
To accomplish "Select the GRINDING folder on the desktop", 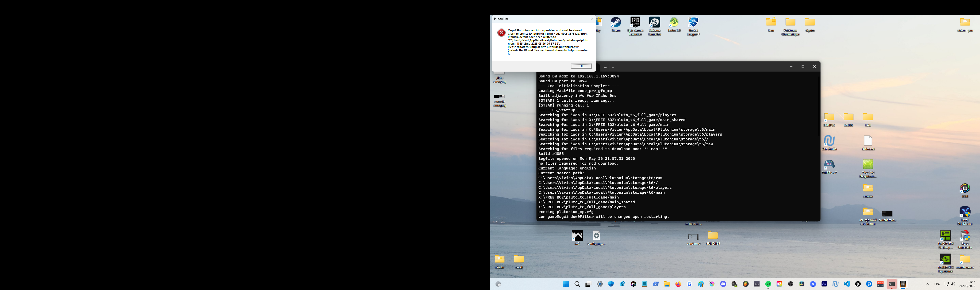I will point(713,236).
